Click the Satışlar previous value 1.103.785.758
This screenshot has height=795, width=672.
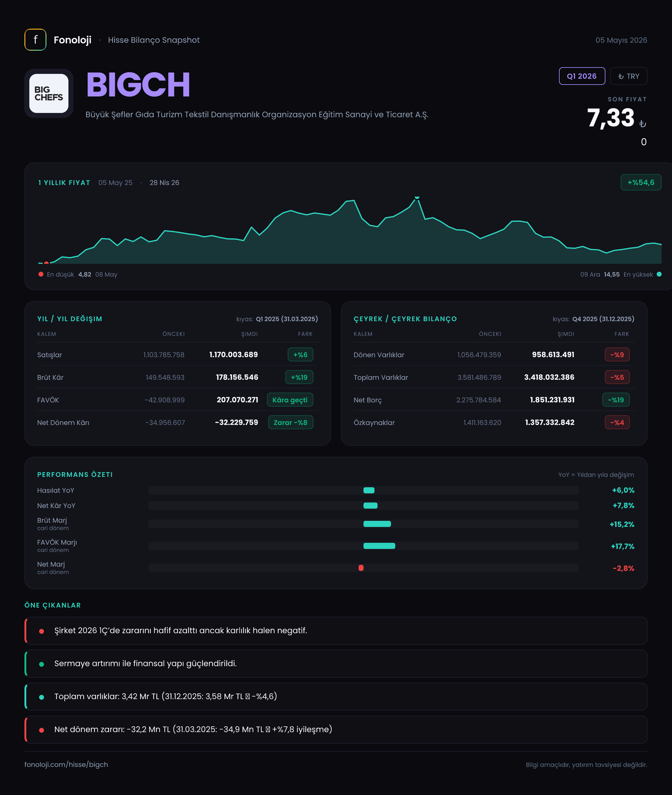click(x=164, y=355)
